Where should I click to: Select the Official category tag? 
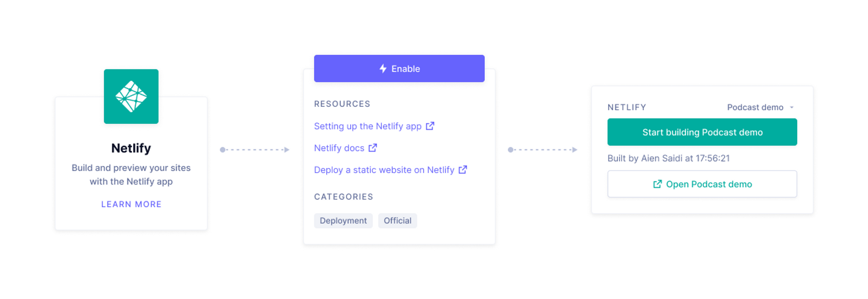(397, 221)
